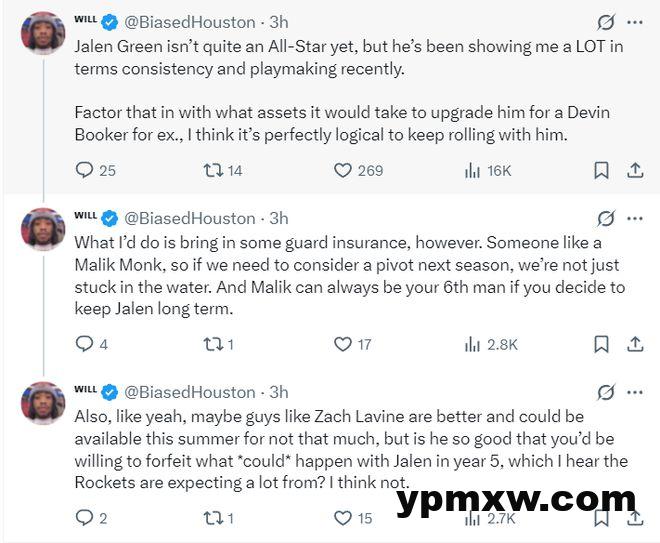
Task: Reply to the Zach Lavine tweet
Action: click(x=85, y=518)
